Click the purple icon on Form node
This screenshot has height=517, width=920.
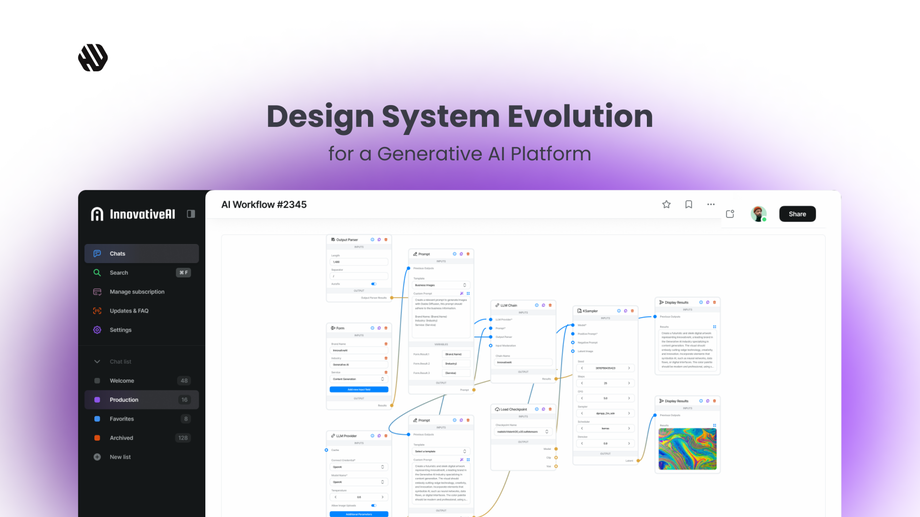tap(379, 328)
